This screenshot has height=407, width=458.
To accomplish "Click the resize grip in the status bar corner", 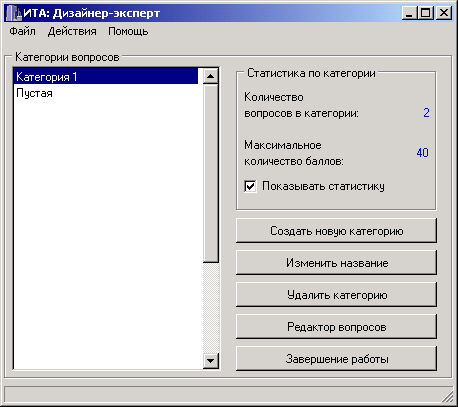I will click(x=447, y=396).
